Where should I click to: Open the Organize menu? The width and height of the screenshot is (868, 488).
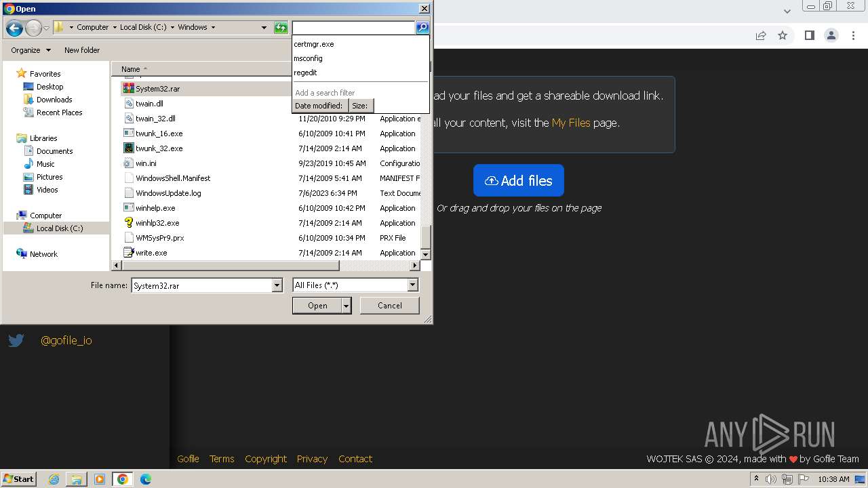(31, 50)
